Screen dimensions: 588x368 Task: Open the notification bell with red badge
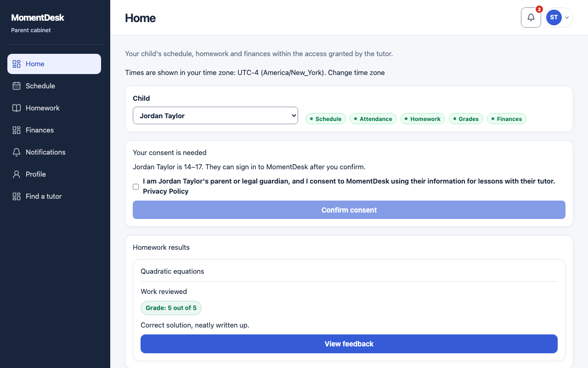[531, 17]
